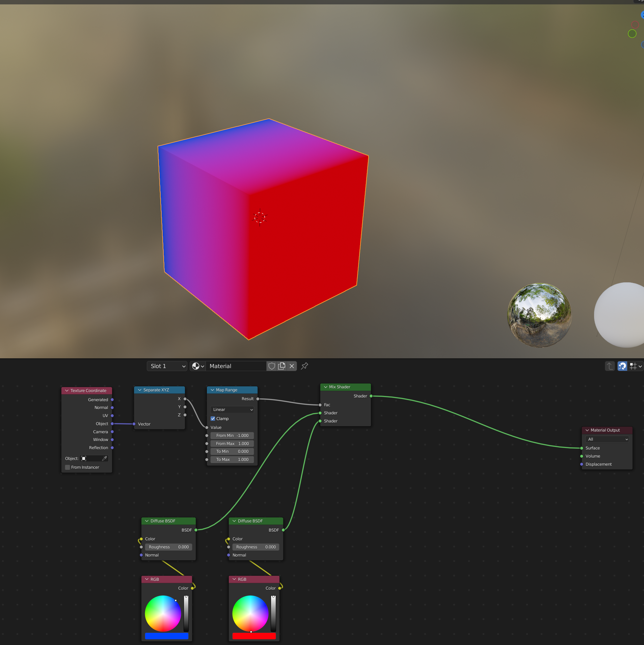Collapse the Texture Coordinate node header

click(x=66, y=390)
